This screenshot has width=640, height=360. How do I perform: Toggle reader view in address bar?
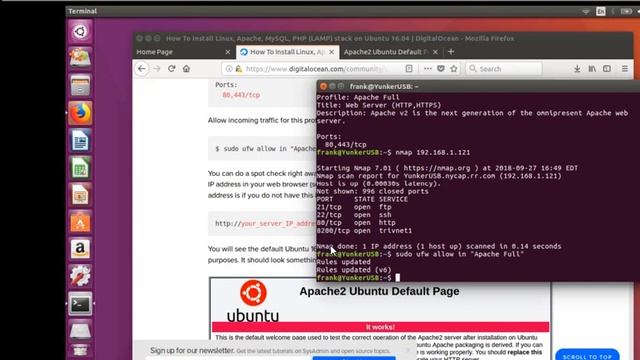point(409,69)
